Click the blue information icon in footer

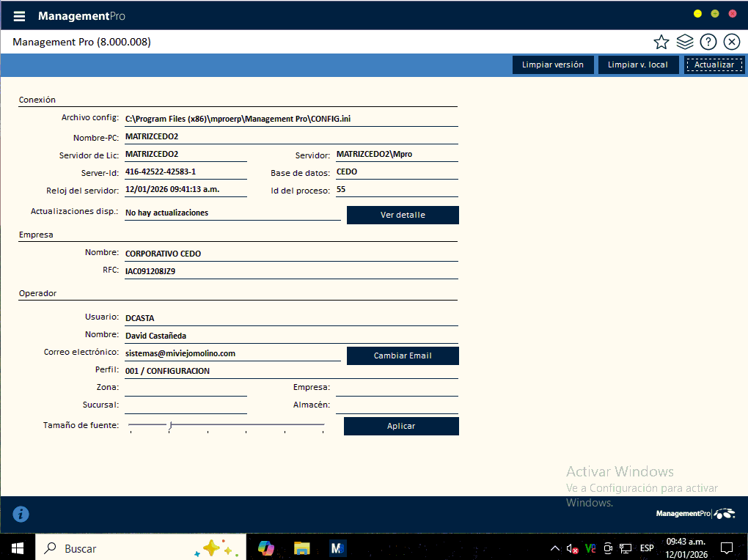(22, 514)
